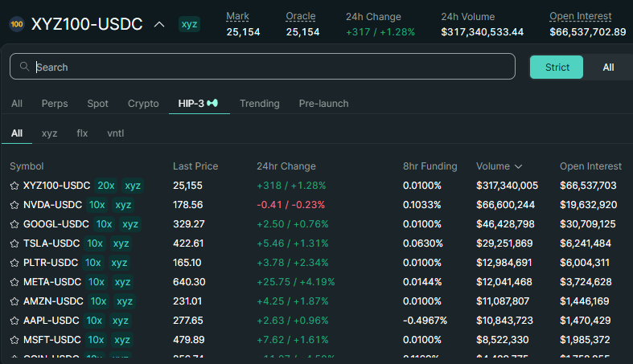Select the AAPL-USDC market row
Screen dimensions: 633x364
coord(317,321)
